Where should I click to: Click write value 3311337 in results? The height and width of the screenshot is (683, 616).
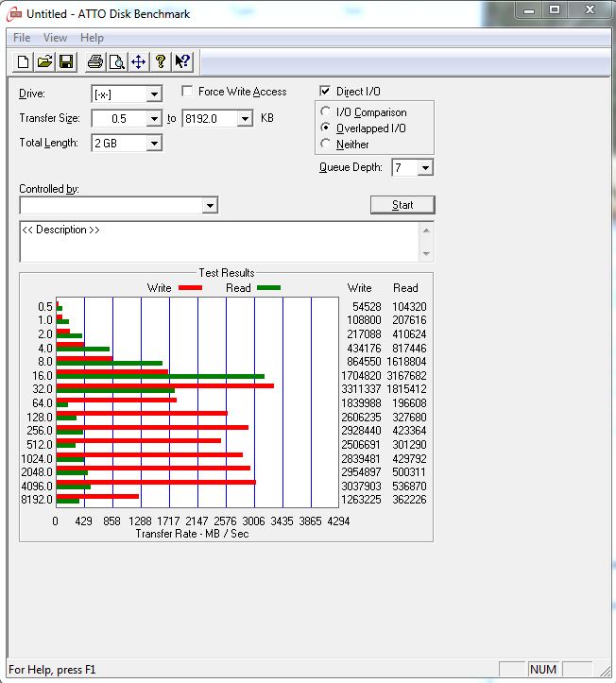coord(361,389)
